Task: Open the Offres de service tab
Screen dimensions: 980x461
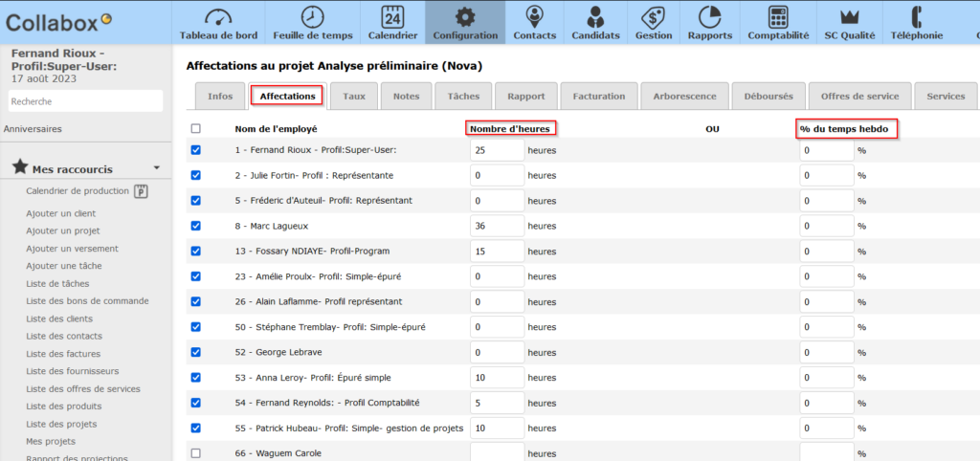Action: [x=858, y=97]
